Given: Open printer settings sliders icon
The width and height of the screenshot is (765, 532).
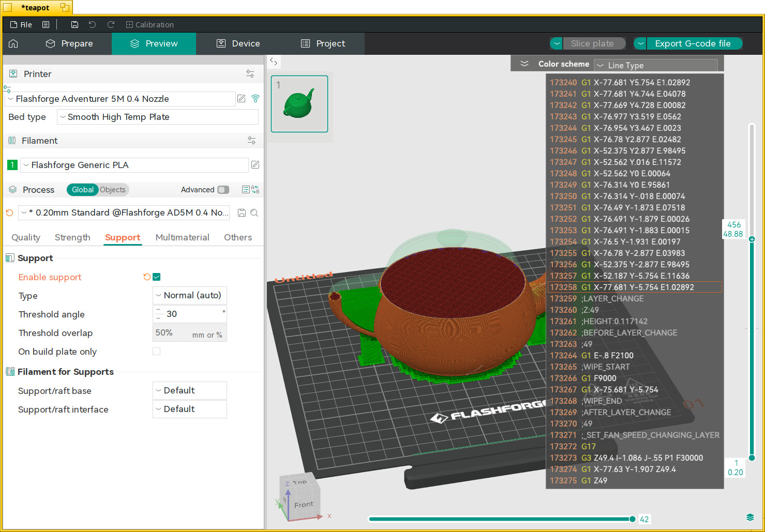Looking at the screenshot, I should click(250, 74).
